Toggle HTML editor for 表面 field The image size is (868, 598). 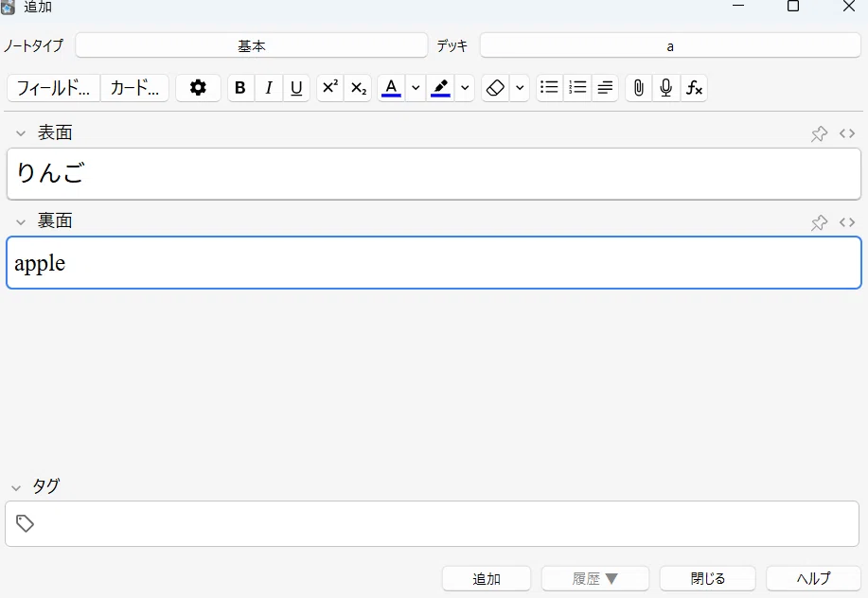847,133
